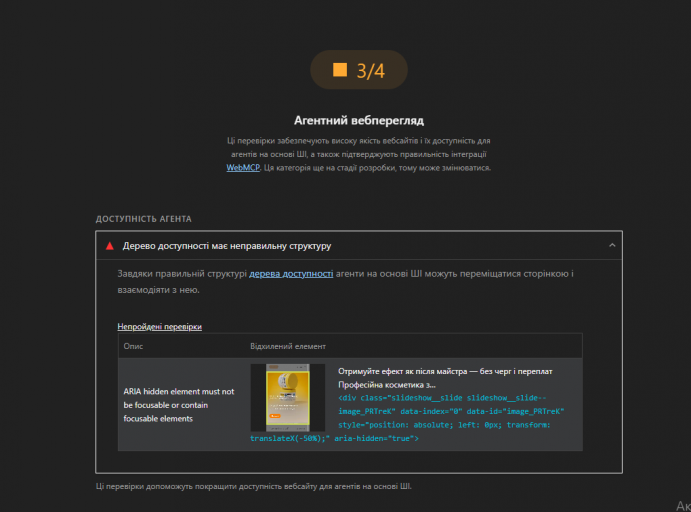691x512 pixels.
Task: Click the 3/4 score badge
Action: pos(359,70)
